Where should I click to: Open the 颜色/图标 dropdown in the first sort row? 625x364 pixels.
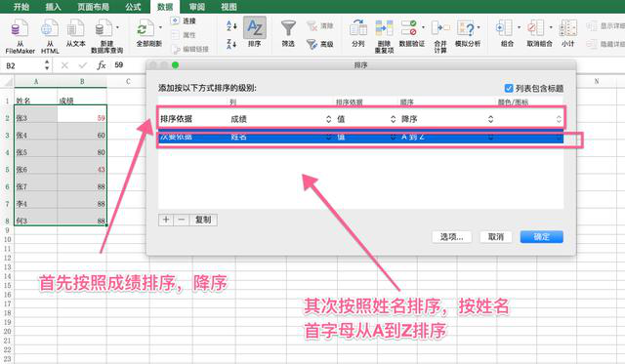(529, 119)
